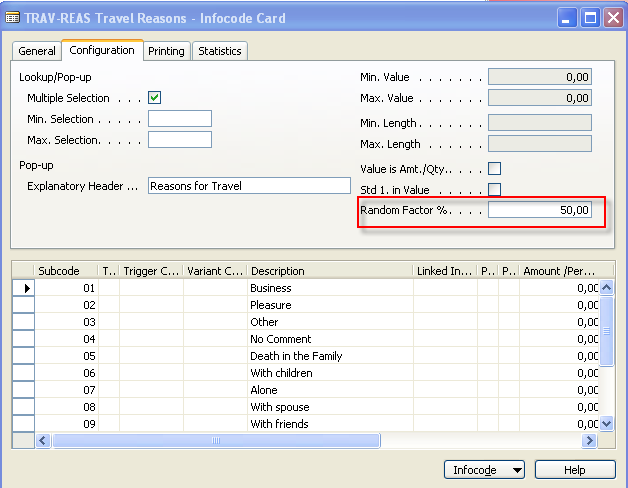The height and width of the screenshot is (488, 628).
Task: Click the Random Factor % field
Action: coord(539,210)
